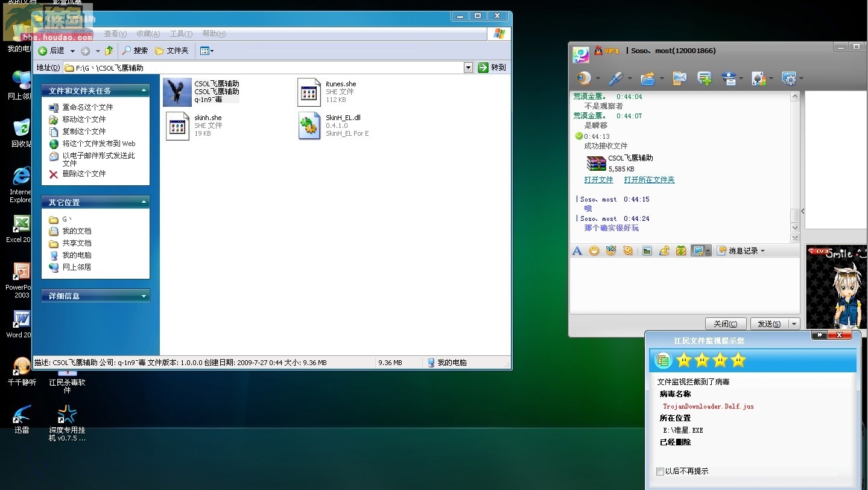Collapse 其它位置 panel

click(x=144, y=202)
